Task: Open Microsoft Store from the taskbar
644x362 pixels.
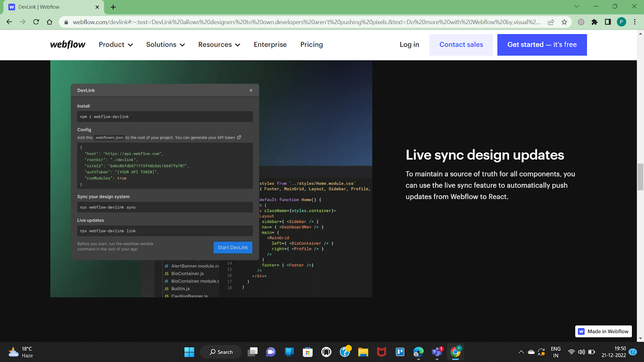Action: [308, 352]
